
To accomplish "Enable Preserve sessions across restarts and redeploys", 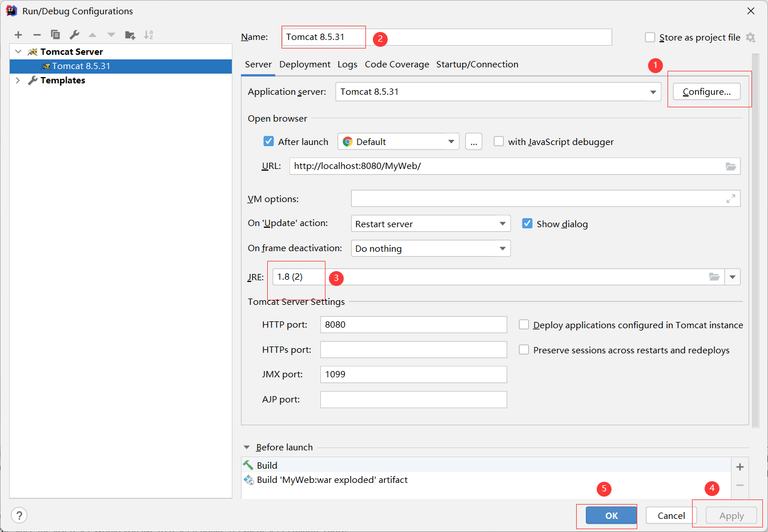I will (524, 349).
